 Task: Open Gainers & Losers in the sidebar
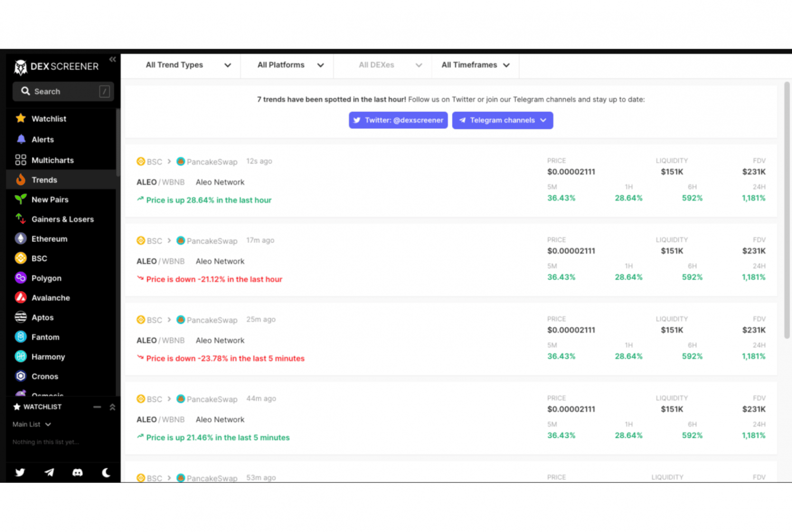coord(62,219)
